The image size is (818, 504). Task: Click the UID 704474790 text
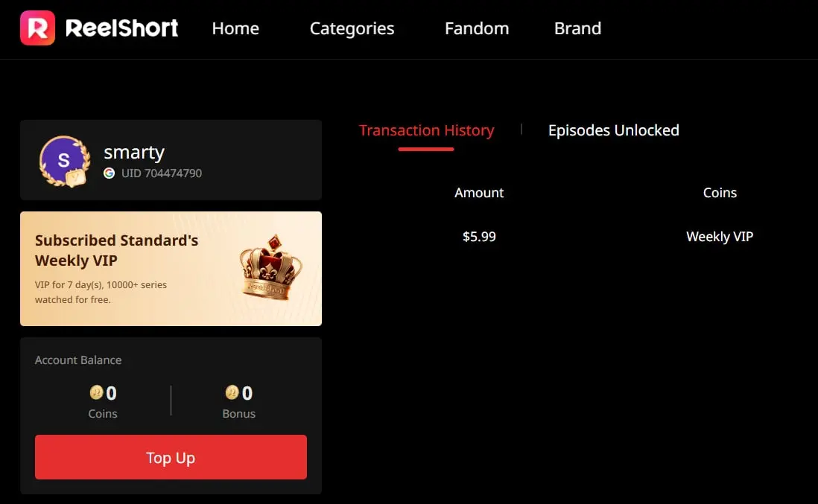pyautogui.click(x=162, y=173)
